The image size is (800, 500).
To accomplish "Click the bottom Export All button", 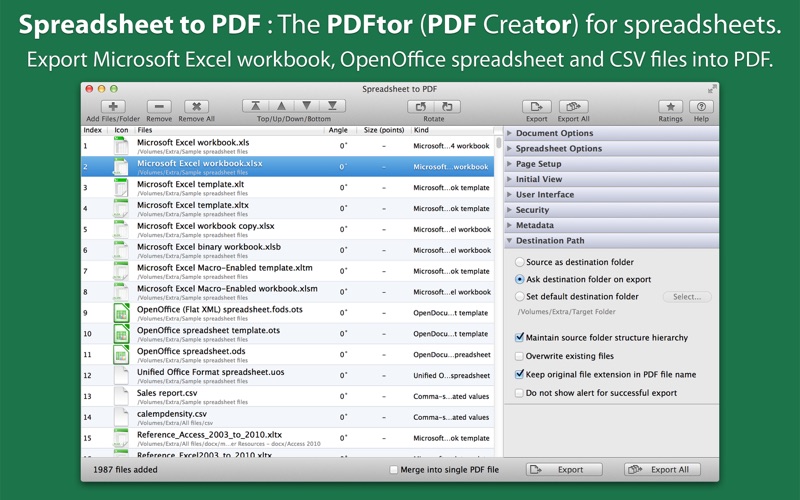I will tap(662, 470).
